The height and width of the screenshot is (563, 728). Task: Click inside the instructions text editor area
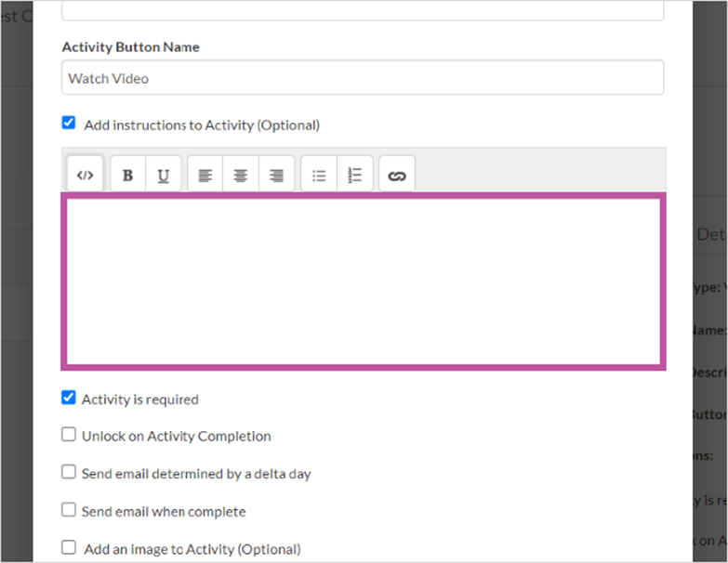click(x=364, y=281)
